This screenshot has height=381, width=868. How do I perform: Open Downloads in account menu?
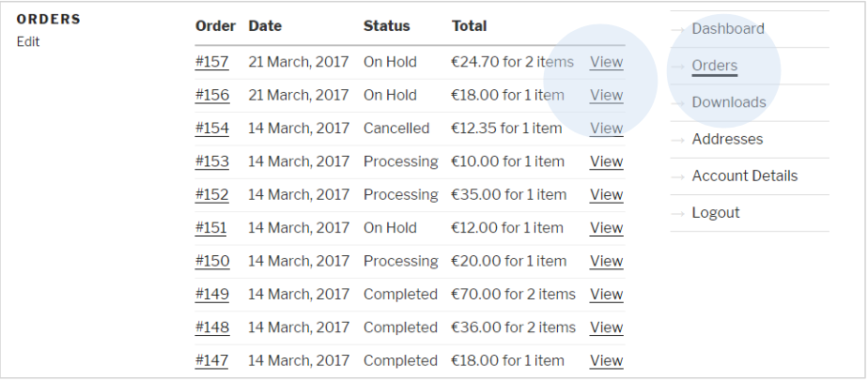(x=728, y=102)
